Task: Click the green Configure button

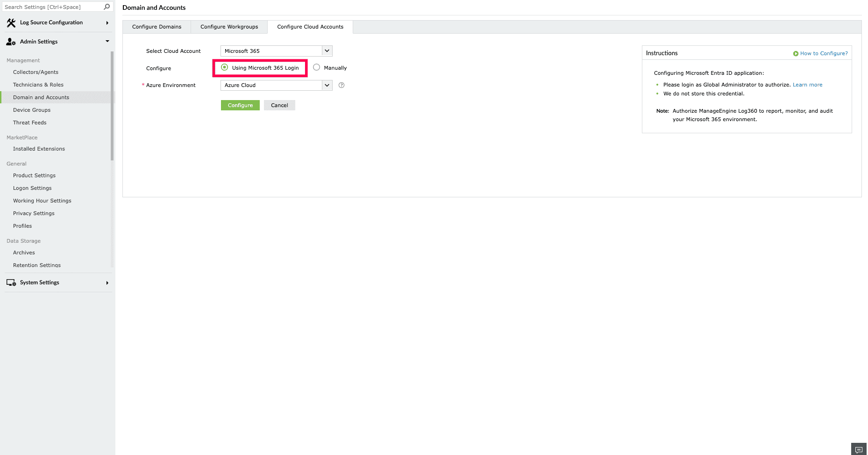Action: pos(240,105)
